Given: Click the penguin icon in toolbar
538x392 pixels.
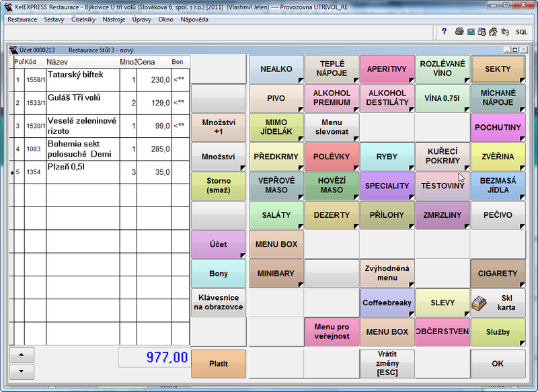Looking at the screenshot, I should [x=482, y=32].
